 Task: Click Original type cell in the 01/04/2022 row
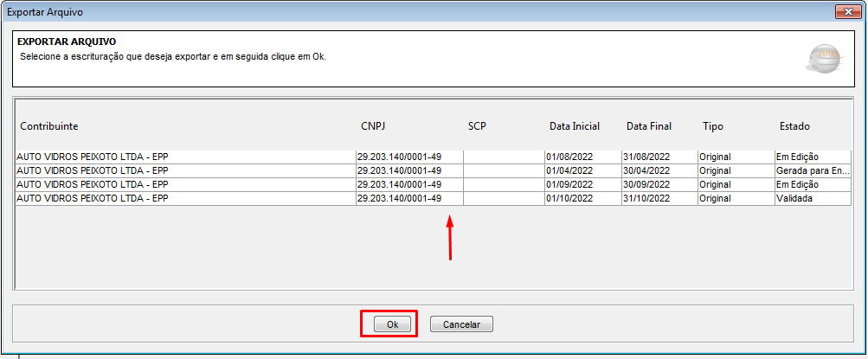point(736,170)
